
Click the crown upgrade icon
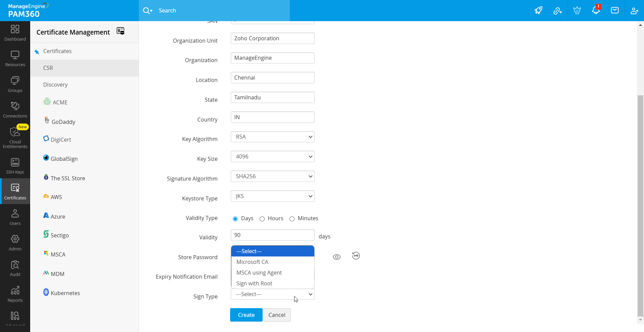coord(577,10)
